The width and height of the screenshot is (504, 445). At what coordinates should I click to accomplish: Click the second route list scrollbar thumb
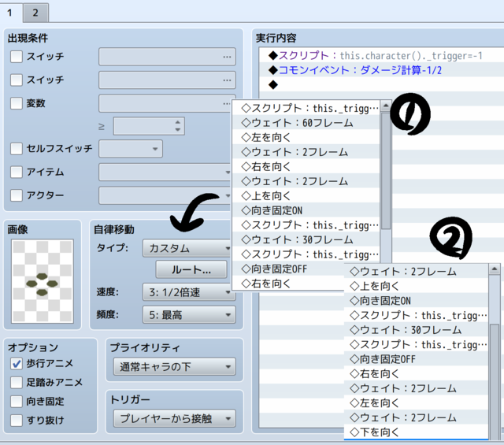[x=495, y=381]
